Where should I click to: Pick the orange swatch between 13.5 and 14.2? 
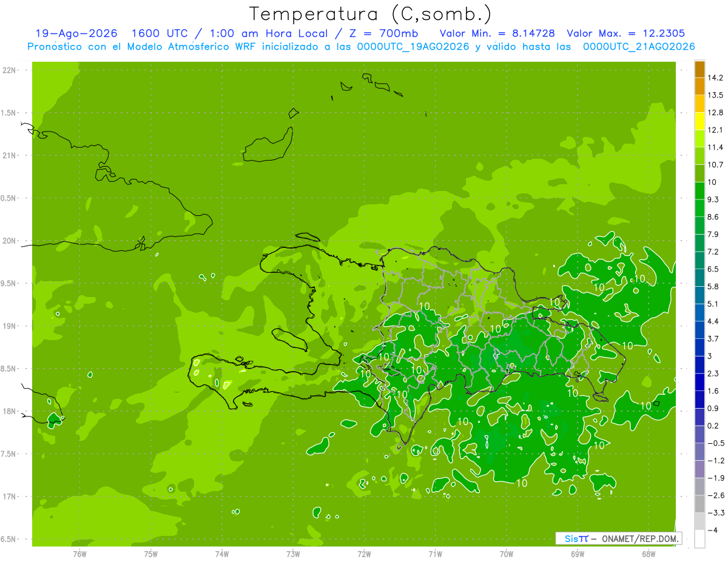click(x=699, y=86)
